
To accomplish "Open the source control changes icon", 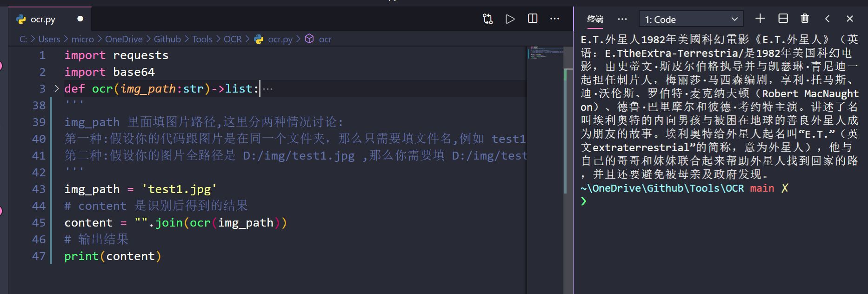I will coord(487,19).
